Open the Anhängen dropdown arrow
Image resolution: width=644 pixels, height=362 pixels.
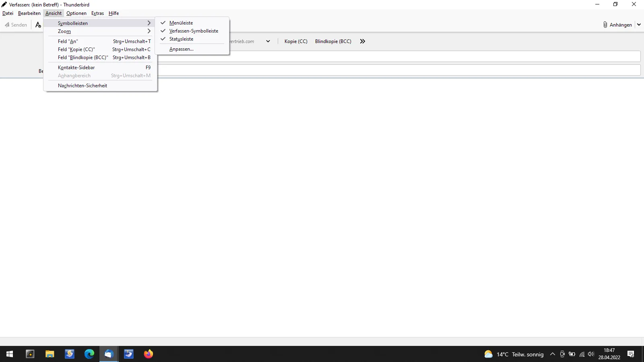click(639, 25)
